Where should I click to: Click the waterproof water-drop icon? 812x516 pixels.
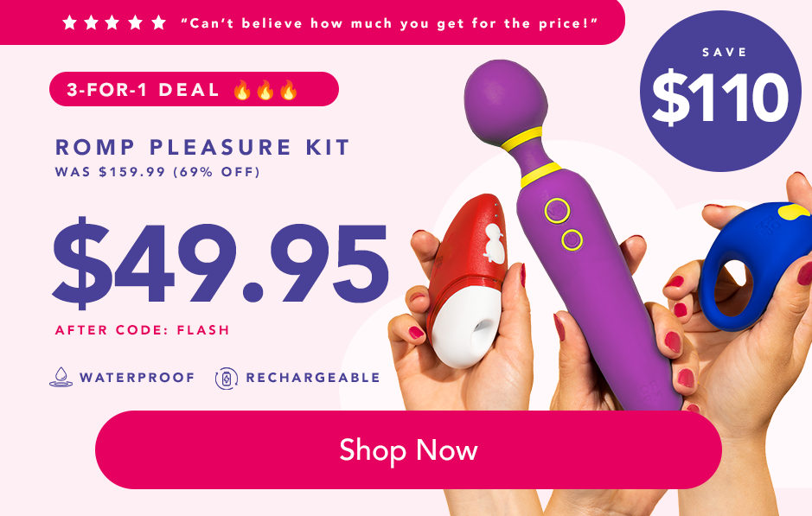(61, 378)
